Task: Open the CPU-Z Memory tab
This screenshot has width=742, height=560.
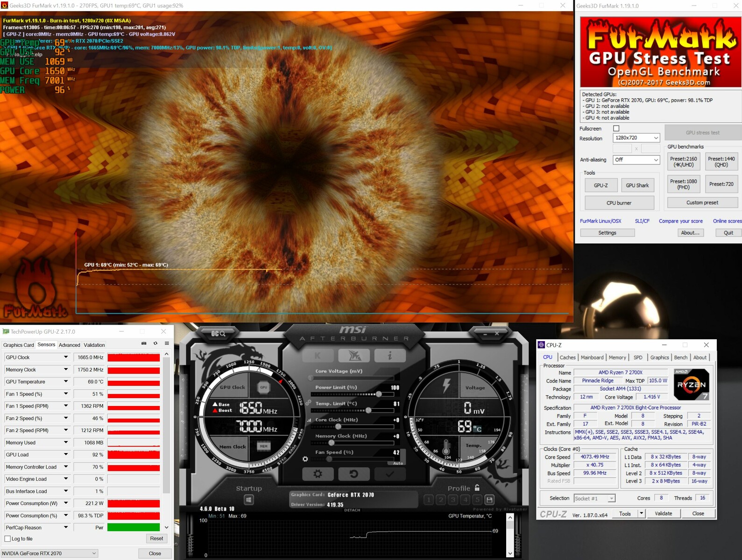Action: point(617,357)
